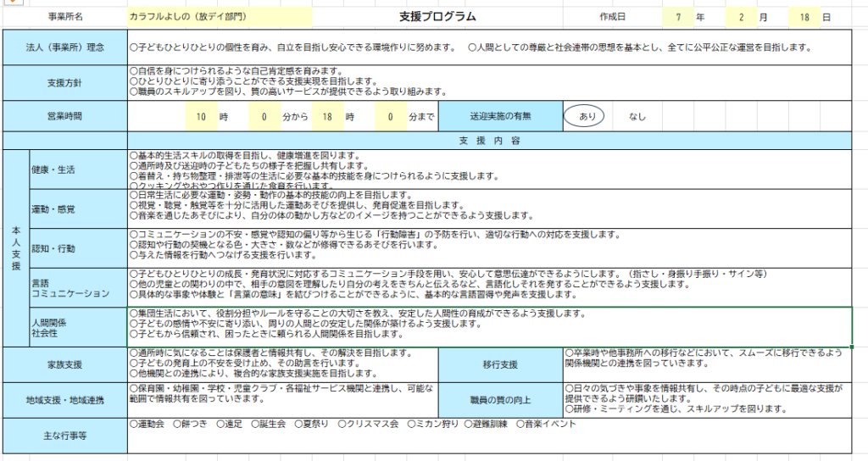Select the 地域支援・地域連携 heading cell
Screen dimensions: 868x461
coord(65,400)
